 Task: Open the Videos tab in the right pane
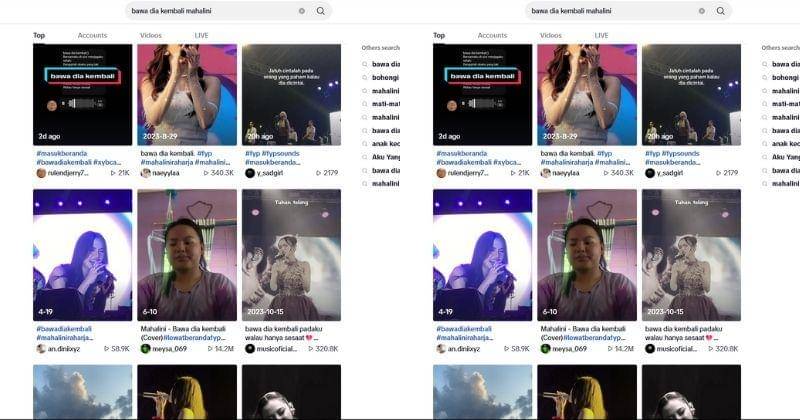click(551, 35)
